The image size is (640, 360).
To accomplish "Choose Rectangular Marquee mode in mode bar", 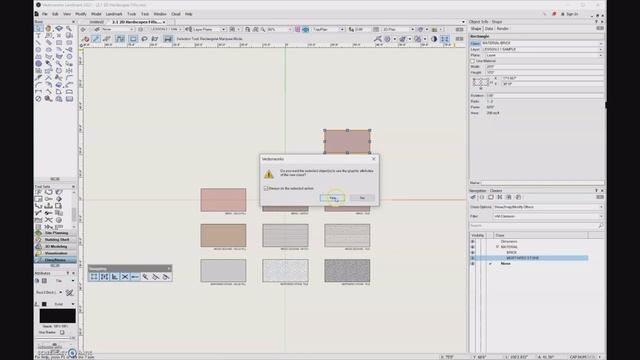I will point(133,39).
